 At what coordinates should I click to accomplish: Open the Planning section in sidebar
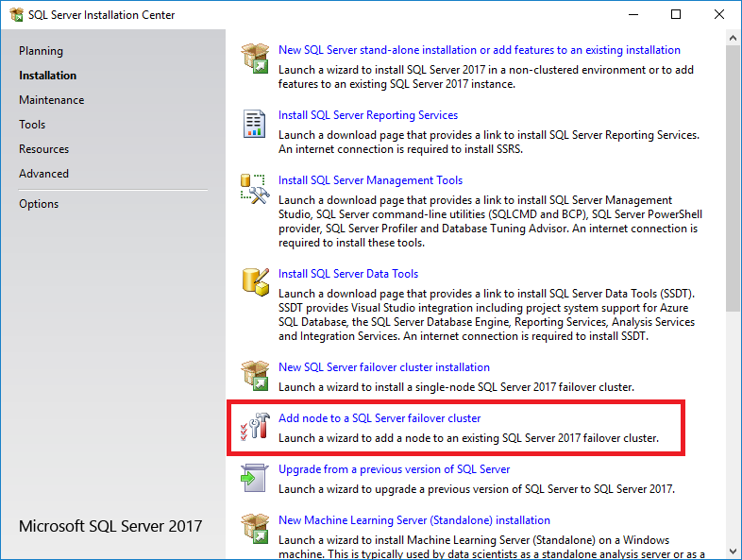click(41, 51)
